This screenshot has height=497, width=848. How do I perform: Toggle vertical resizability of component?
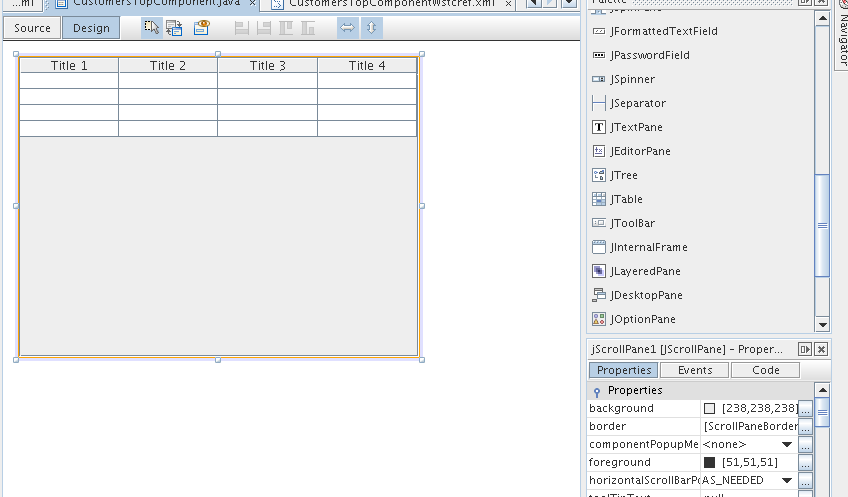372,28
